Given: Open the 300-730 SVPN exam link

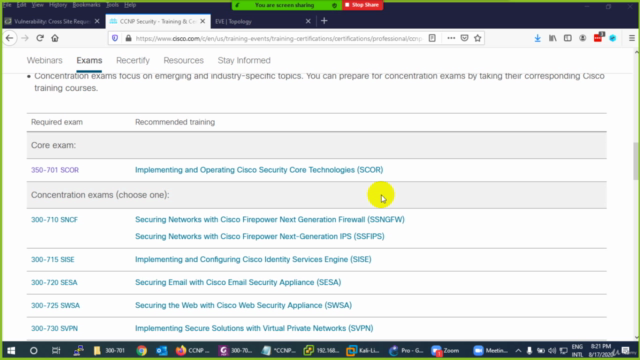Looking at the screenshot, I should tap(54, 328).
